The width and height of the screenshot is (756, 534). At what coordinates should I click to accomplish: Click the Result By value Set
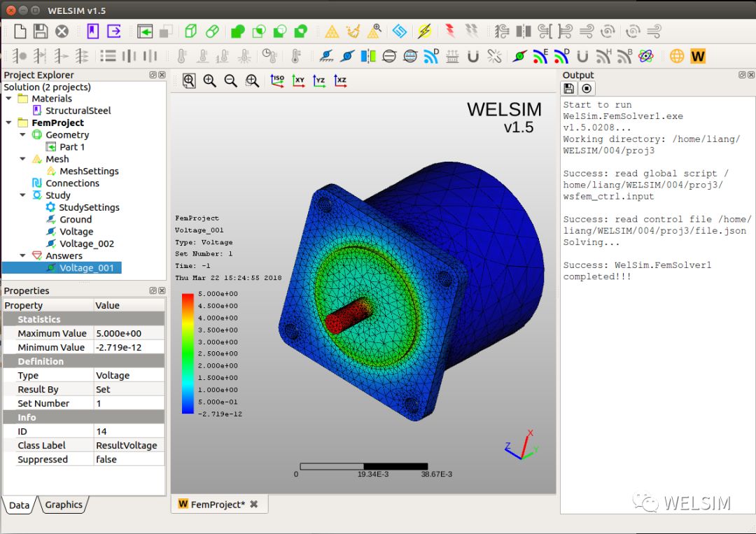point(129,389)
